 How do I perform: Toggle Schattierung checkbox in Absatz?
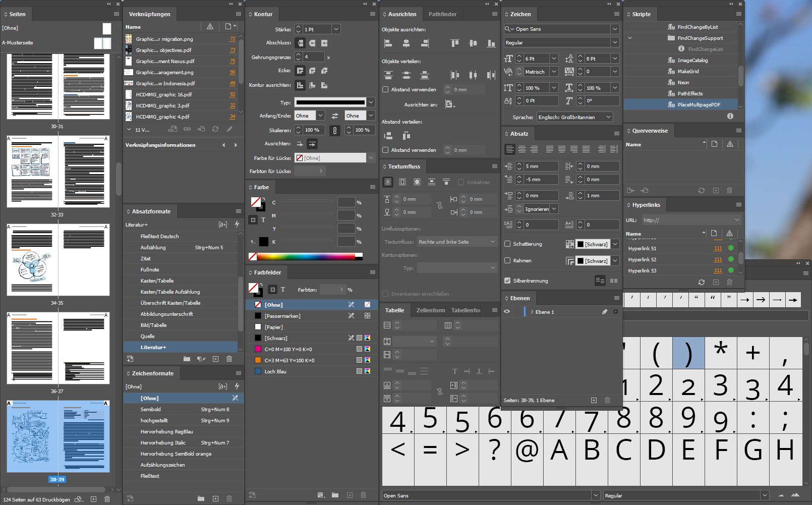click(507, 244)
